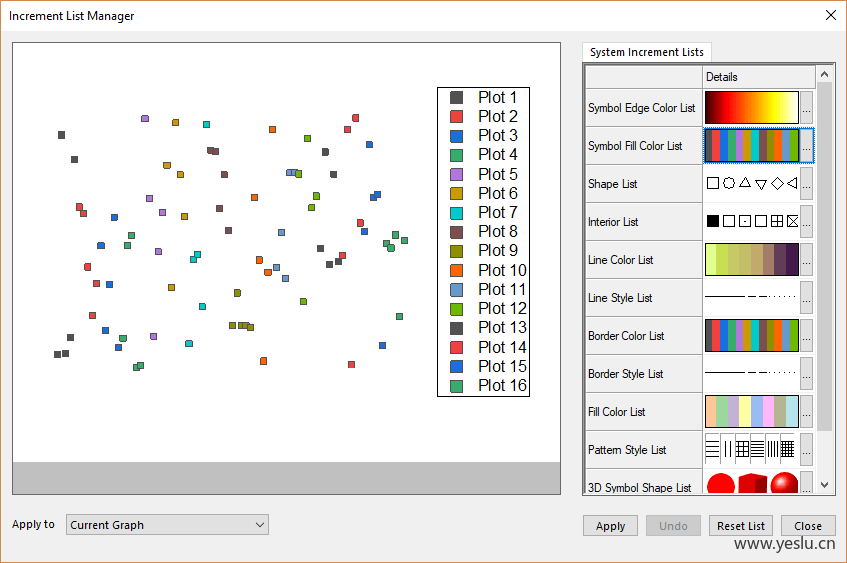Click the Symbol Edge Color List gradient preview
This screenshot has width=847, height=563.
point(751,108)
